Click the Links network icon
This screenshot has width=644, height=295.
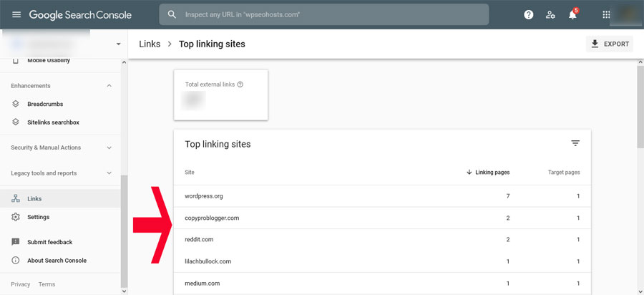16,198
